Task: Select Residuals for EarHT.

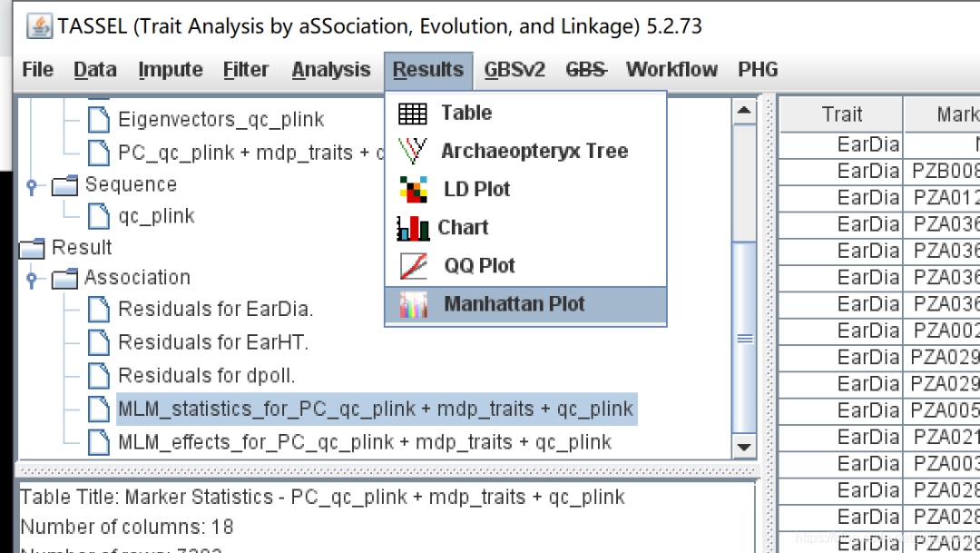Action: pyautogui.click(x=213, y=342)
